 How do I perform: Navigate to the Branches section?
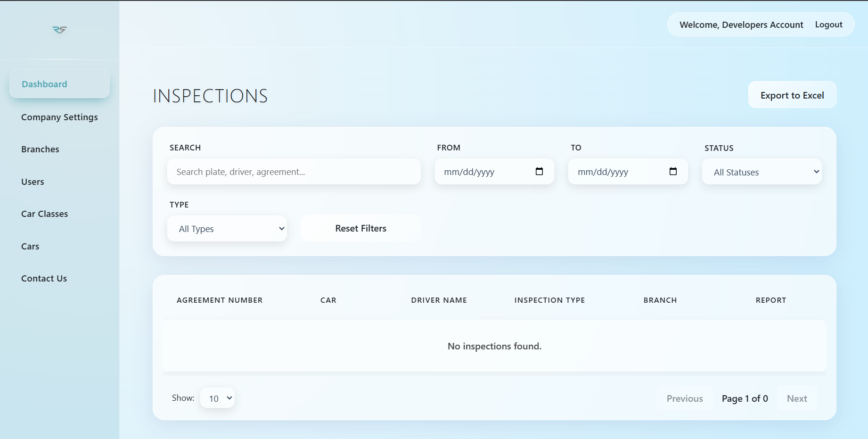tap(40, 149)
